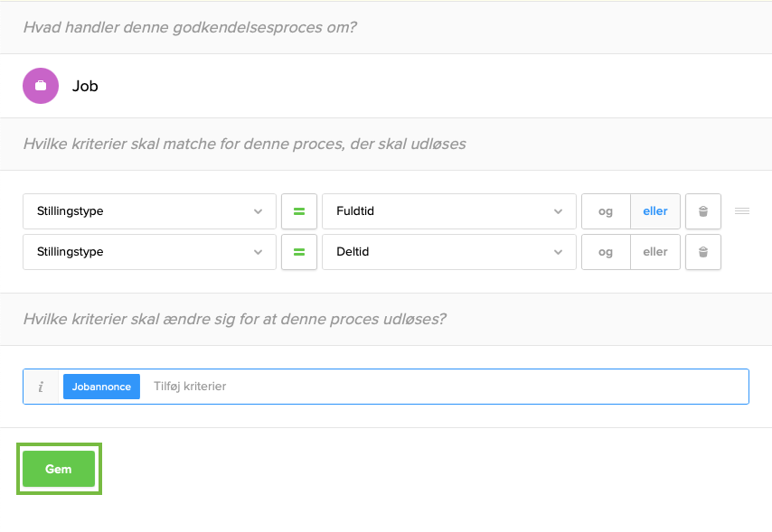Viewport: 772px width, 532px height.
Task: Select "eller" in the Deltid row
Action: (654, 252)
